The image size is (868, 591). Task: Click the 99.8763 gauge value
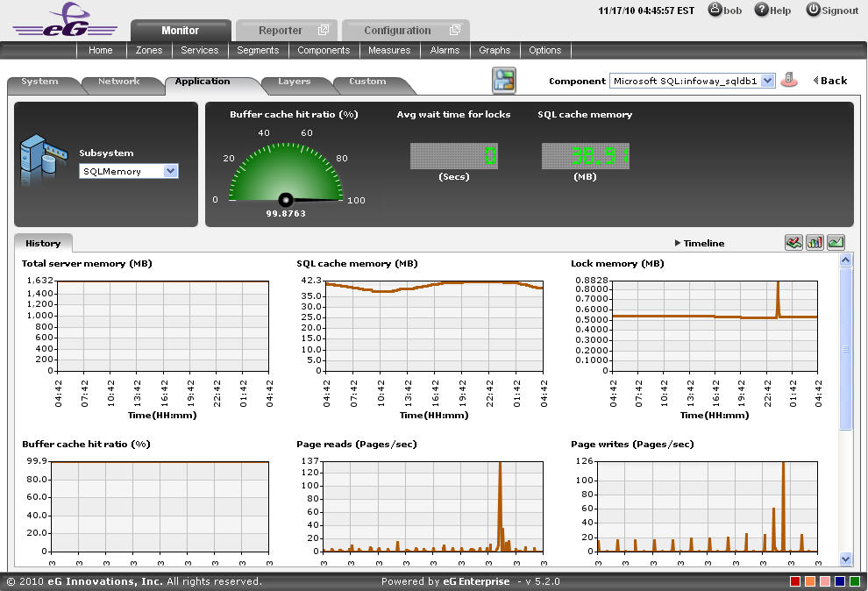(x=286, y=214)
